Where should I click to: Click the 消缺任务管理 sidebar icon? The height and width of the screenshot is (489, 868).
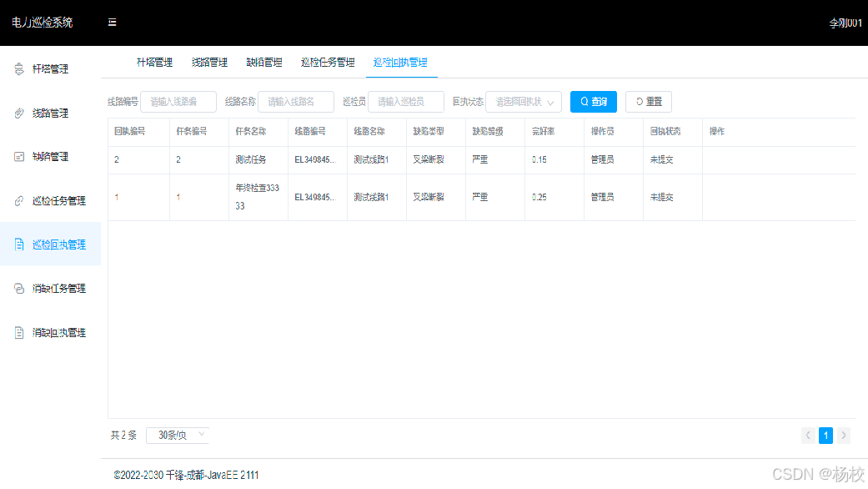tap(19, 289)
